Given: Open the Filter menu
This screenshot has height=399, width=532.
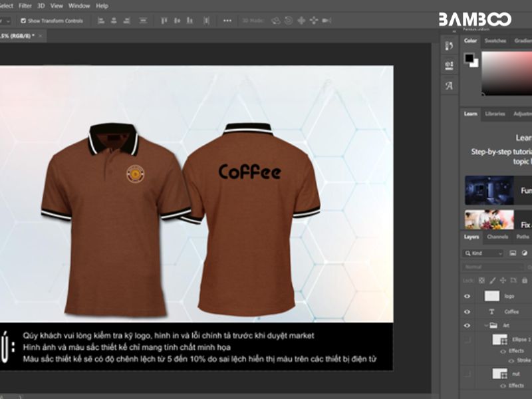Looking at the screenshot, I should [x=25, y=5].
